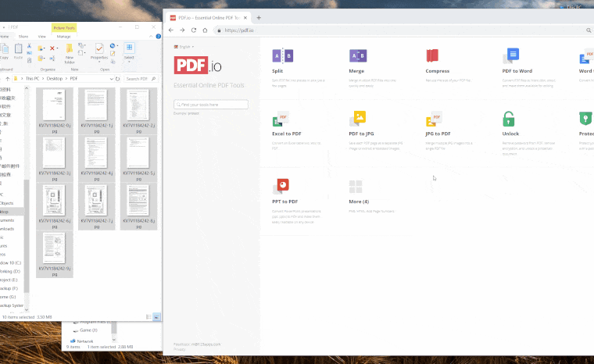
Task: Refresh the PDF folder view
Action: pyautogui.click(x=117, y=79)
